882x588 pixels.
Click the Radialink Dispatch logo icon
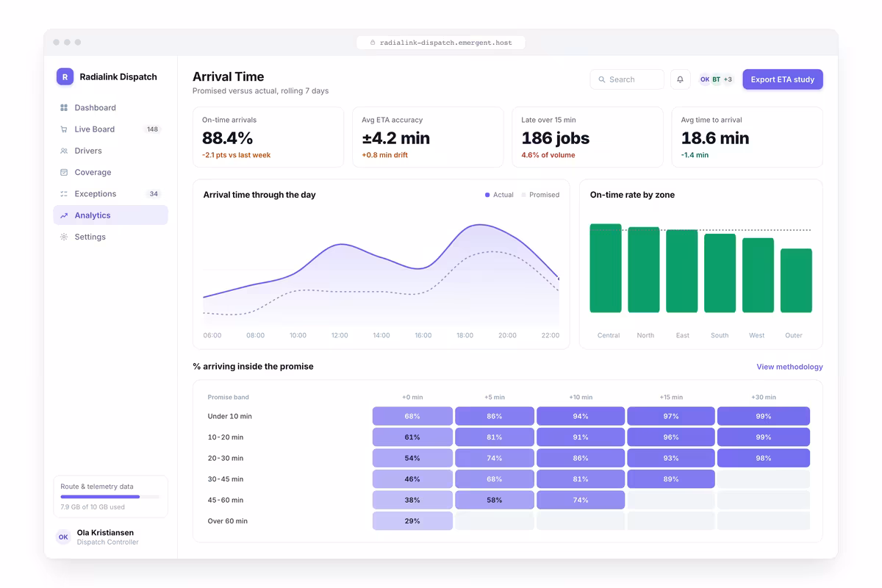(x=65, y=76)
